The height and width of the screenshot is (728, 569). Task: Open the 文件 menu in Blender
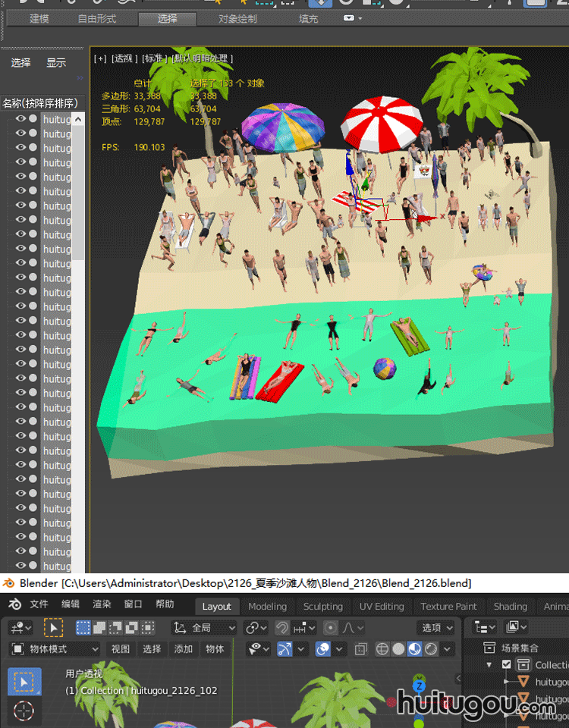[39, 604]
